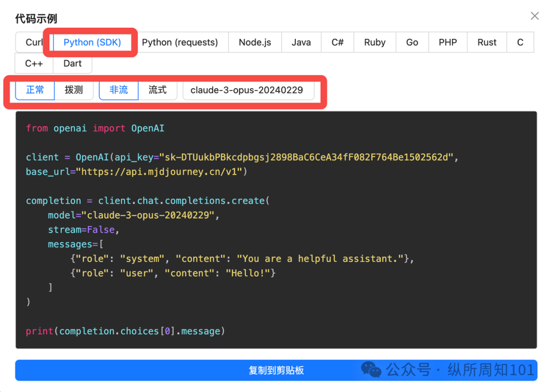Click the C language tab
The image size is (552, 392).
520,42
